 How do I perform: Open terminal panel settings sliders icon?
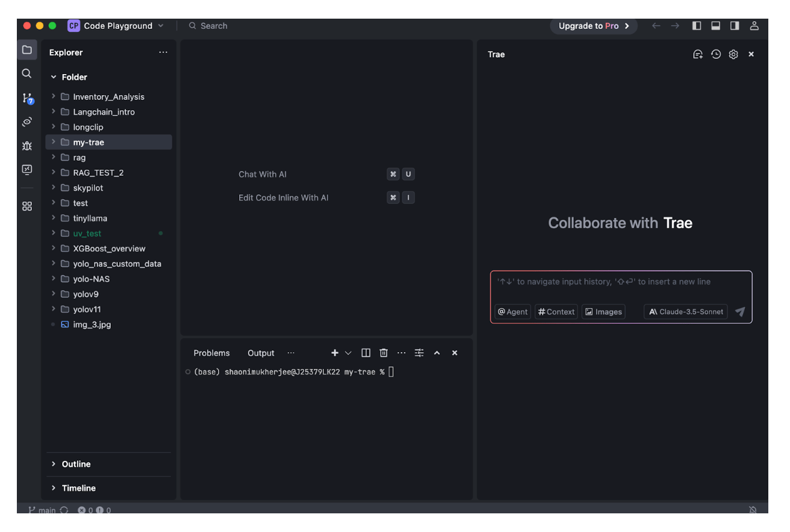(419, 353)
